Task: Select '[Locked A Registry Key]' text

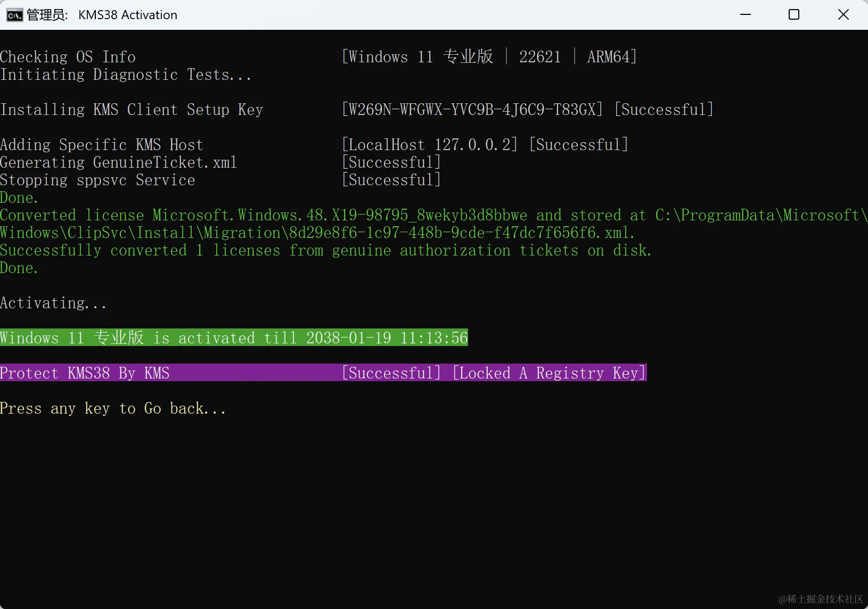Action: click(550, 373)
